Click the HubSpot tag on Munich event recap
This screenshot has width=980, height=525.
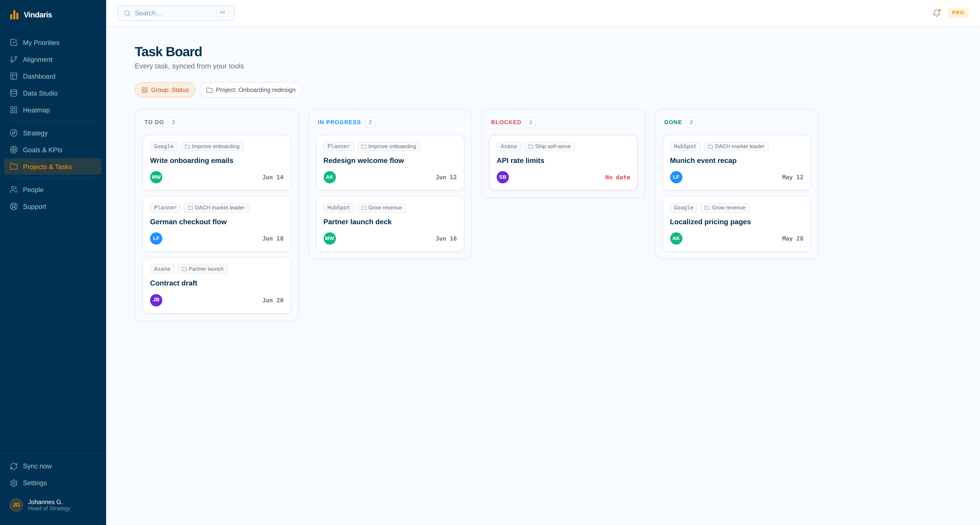tap(685, 146)
